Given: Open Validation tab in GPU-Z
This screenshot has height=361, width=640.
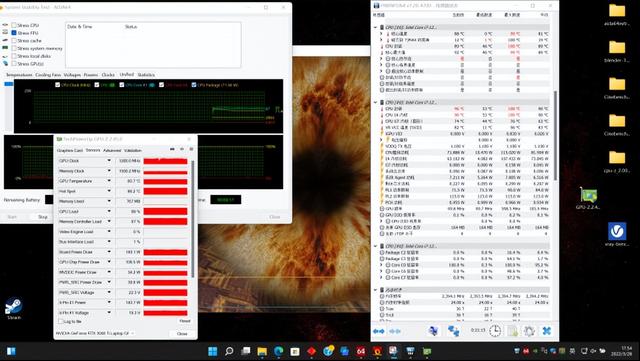Looking at the screenshot, I should pos(133,150).
